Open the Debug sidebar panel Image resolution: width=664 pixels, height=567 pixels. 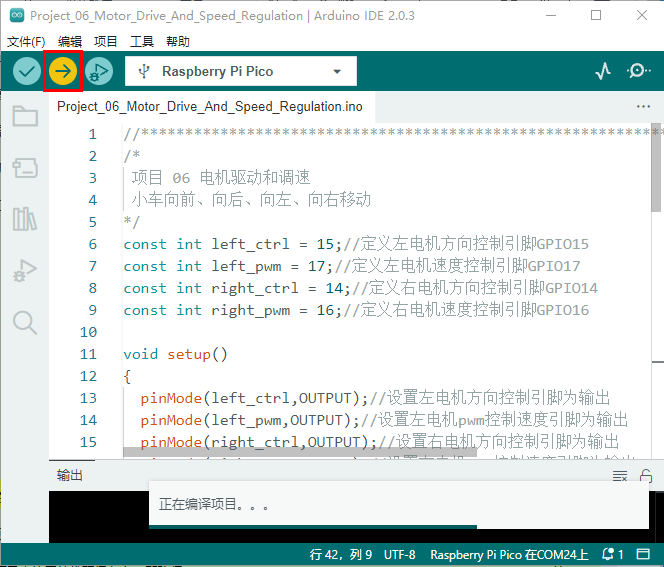(25, 271)
